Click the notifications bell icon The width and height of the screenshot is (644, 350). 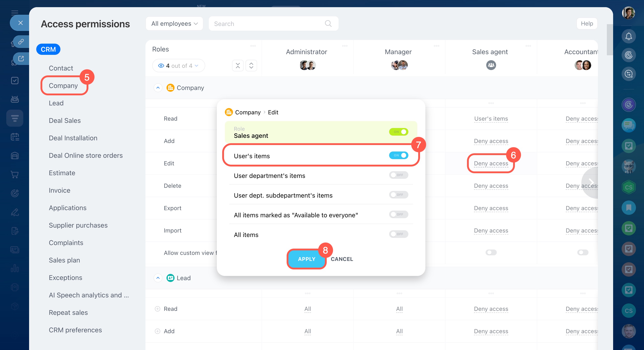pos(628,36)
